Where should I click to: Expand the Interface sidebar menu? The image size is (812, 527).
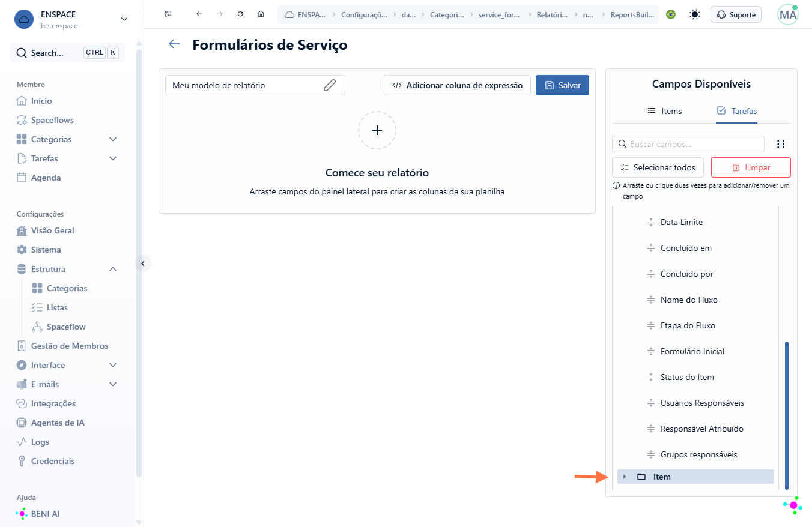point(113,365)
